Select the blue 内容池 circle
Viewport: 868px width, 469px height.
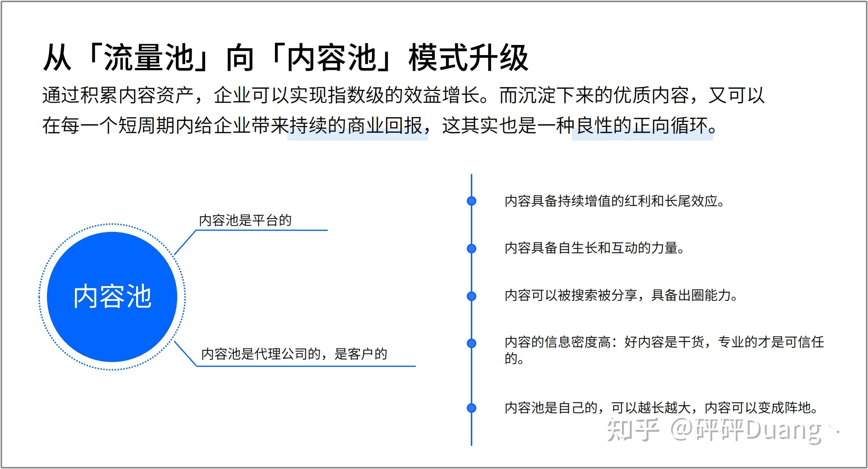click(x=112, y=297)
